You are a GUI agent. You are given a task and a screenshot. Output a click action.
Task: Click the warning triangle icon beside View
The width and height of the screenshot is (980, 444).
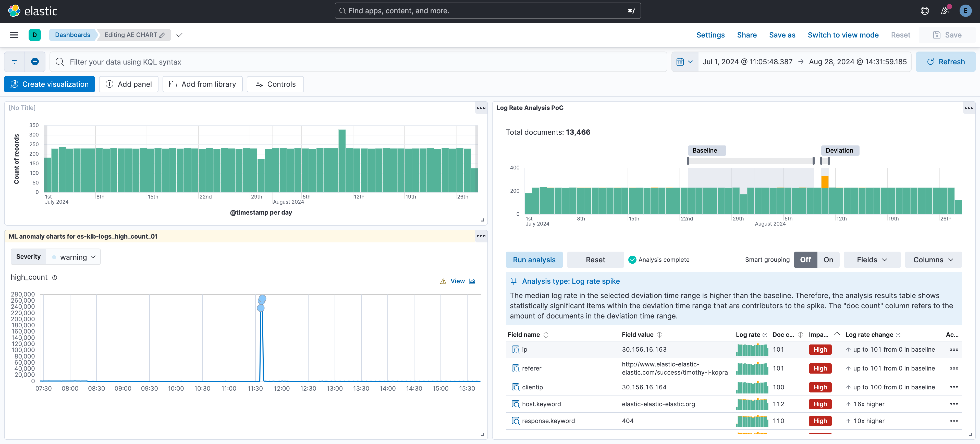pos(443,281)
